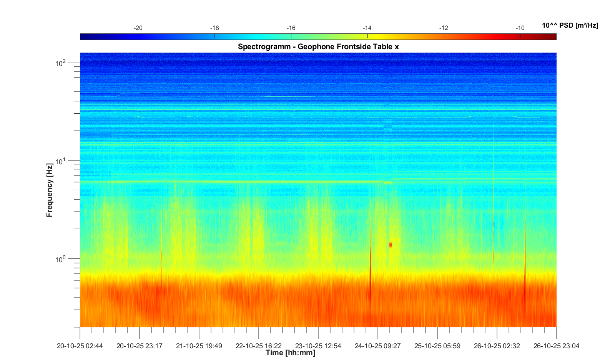The image size is (615, 364).
Task: Select the colorbar label '10^^ PSD [m²/Hz]'
Action: 570,26
